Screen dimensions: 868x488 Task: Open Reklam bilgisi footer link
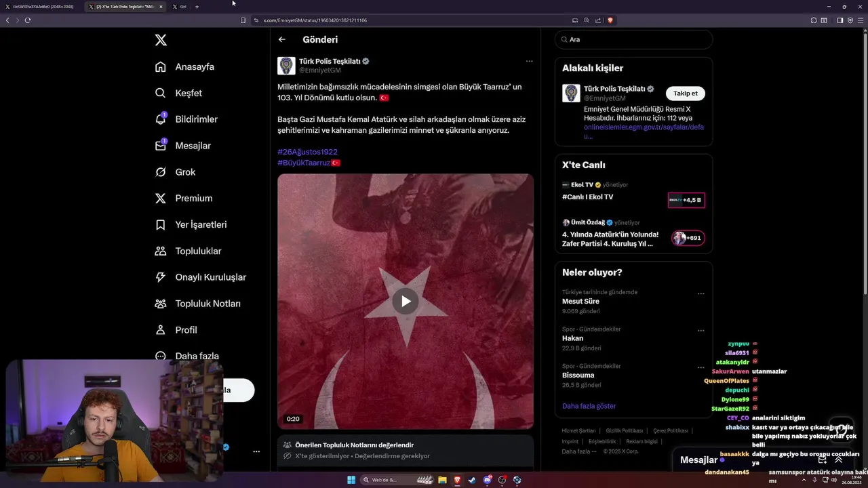642,441
